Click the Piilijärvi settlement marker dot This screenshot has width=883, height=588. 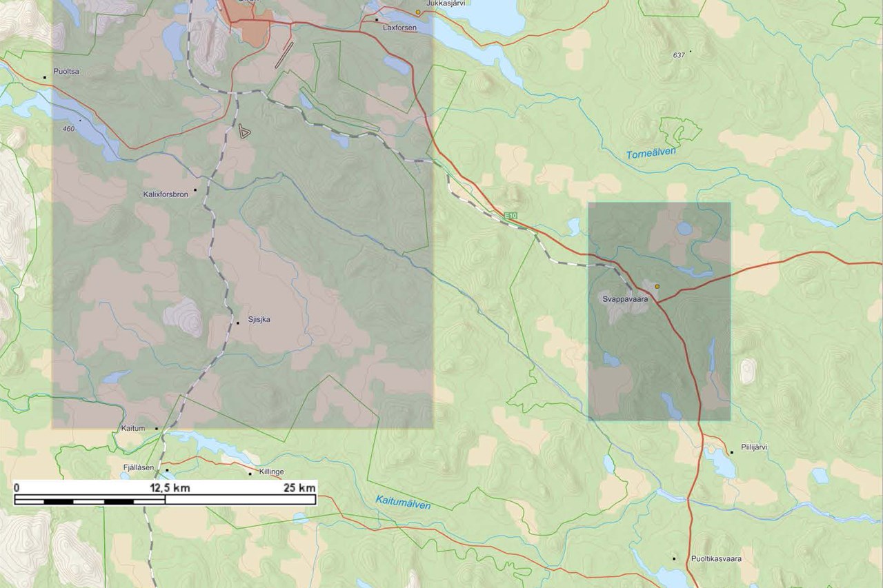click(732, 452)
